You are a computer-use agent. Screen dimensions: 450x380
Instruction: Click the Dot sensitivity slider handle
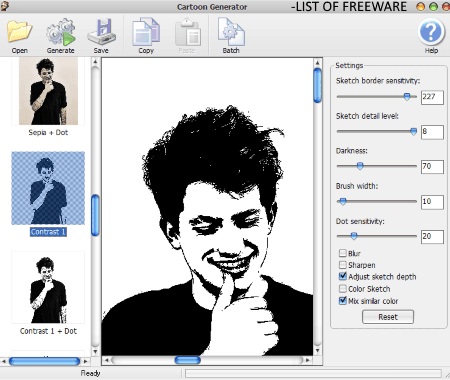point(354,236)
